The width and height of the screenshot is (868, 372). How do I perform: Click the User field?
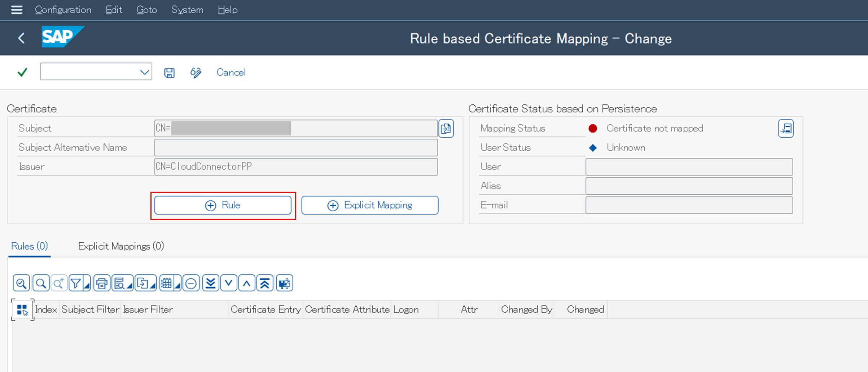click(x=689, y=167)
